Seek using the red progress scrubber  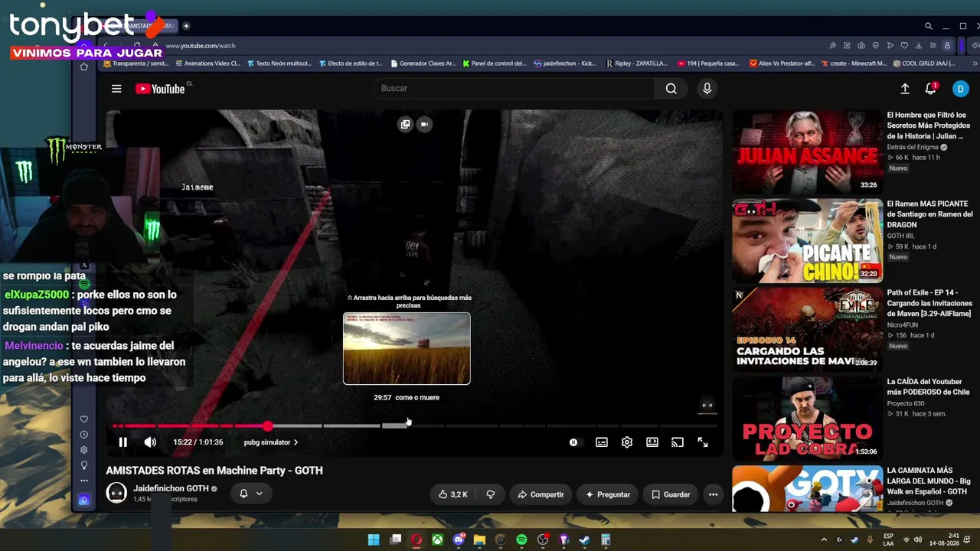tap(267, 425)
